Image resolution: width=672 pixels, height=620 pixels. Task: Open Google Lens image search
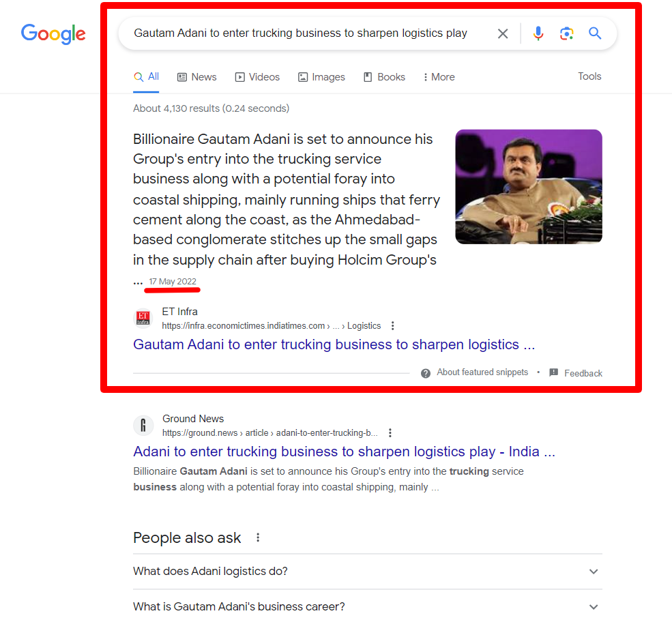pos(566,33)
